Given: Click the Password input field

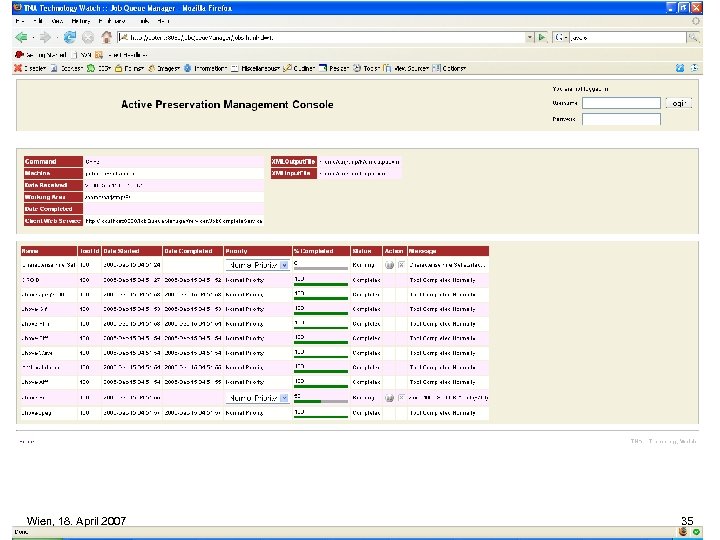Looking at the screenshot, I should (x=621, y=119).
